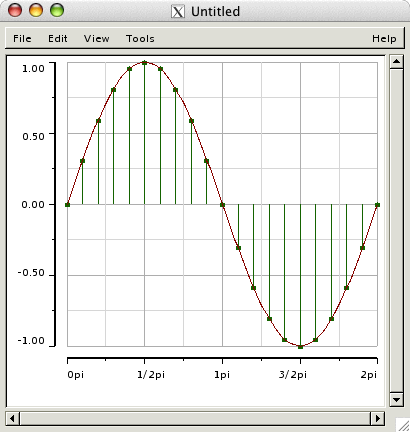
Task: Click the horizontal scrollbar track
Action: click(195, 418)
